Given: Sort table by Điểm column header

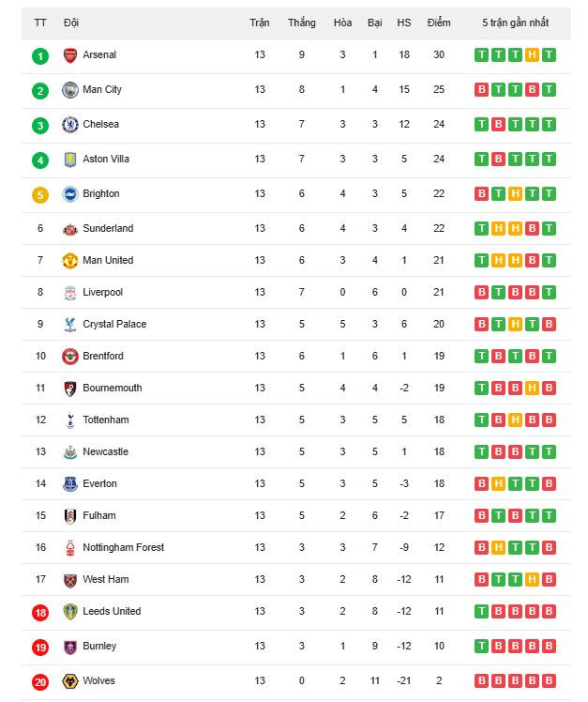Looking at the screenshot, I should (x=438, y=23).
